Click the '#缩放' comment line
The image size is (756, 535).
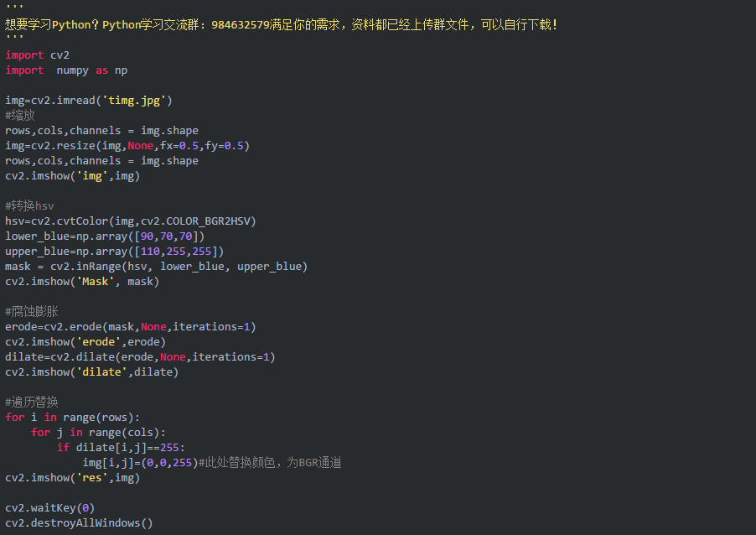(20, 115)
